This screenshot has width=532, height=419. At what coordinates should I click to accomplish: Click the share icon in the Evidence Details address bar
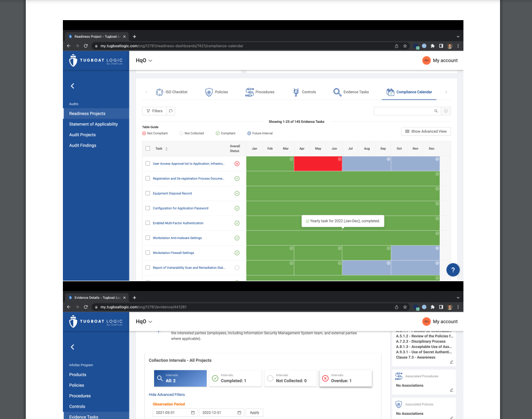396,307
